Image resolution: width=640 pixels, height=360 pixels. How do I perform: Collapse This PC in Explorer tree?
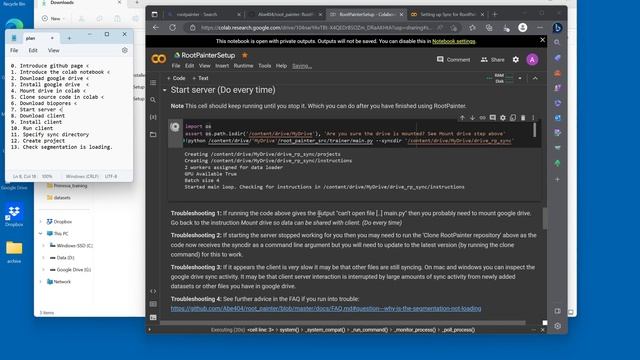(x=40, y=233)
